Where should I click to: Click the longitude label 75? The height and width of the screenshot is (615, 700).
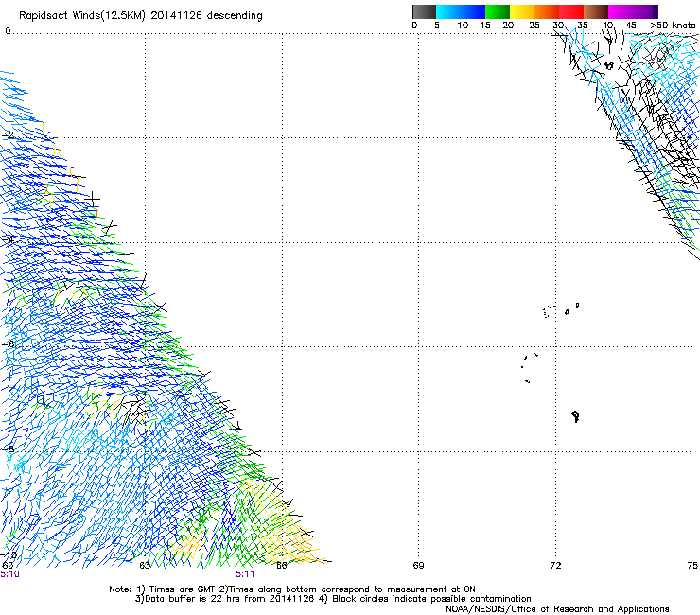pos(692,566)
